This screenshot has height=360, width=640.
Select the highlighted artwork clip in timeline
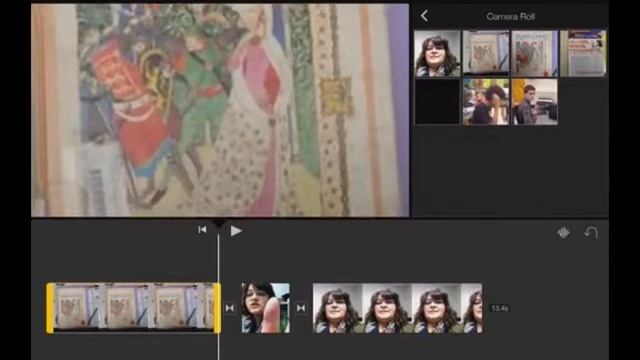134,308
